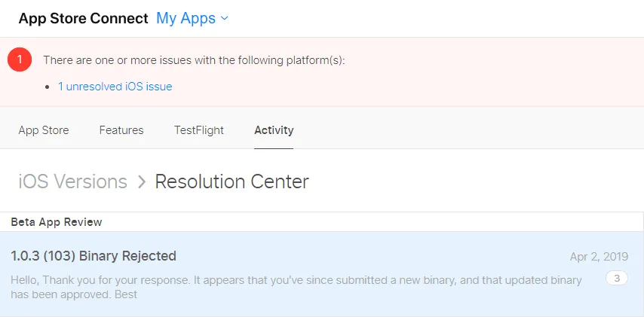Image resolution: width=644 pixels, height=317 pixels.
Task: Click the platform issues warning text
Action: pos(194,60)
